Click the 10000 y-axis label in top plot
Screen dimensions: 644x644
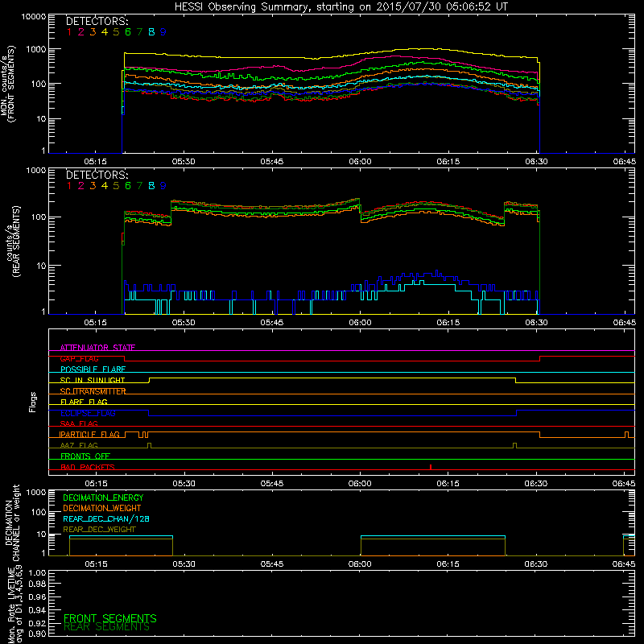point(34,17)
